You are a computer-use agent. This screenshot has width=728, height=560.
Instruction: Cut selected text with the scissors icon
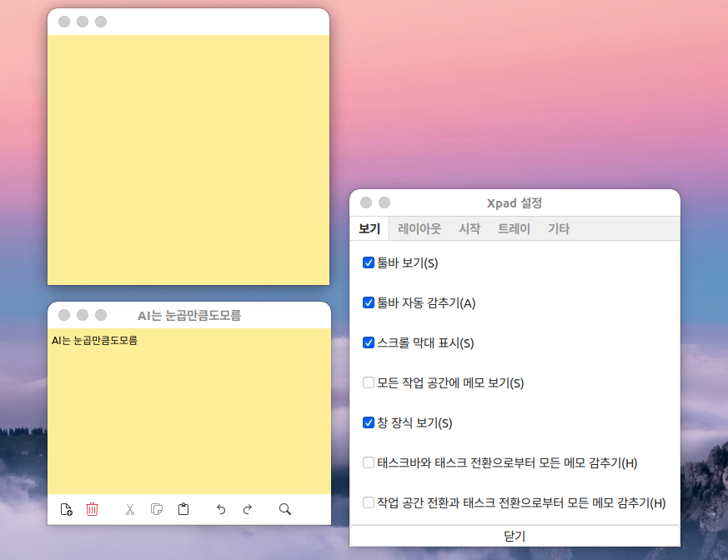click(130, 509)
